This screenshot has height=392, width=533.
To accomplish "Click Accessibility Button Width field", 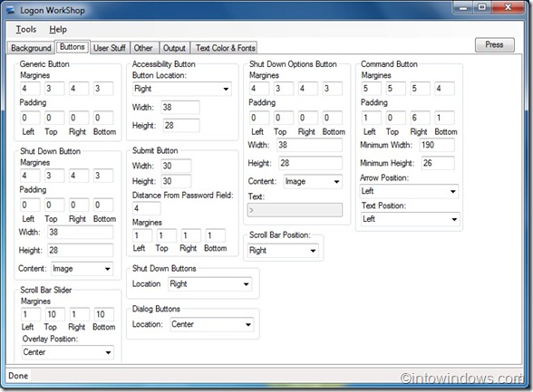I will [180, 107].
